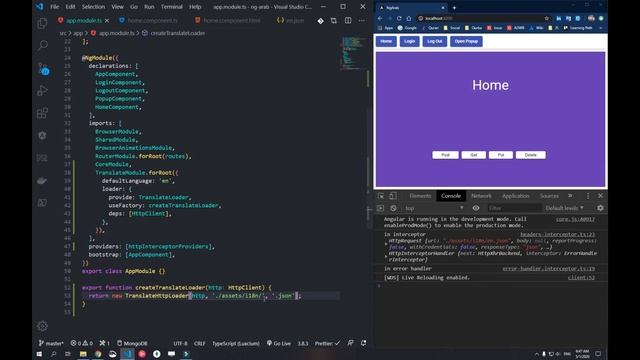Click the notifications bell in status bar
Viewport: 640px width, 360px height.
click(363, 343)
